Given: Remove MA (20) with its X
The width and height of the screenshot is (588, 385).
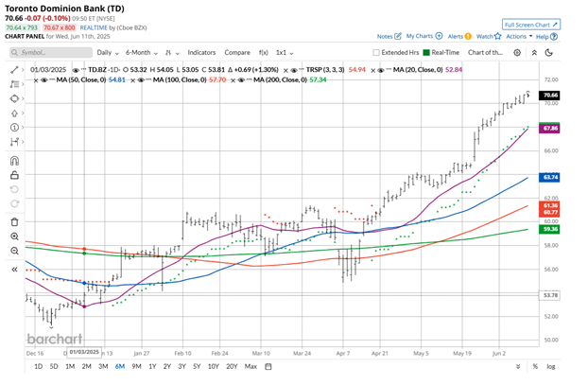Looking at the screenshot, I should coord(372,70).
